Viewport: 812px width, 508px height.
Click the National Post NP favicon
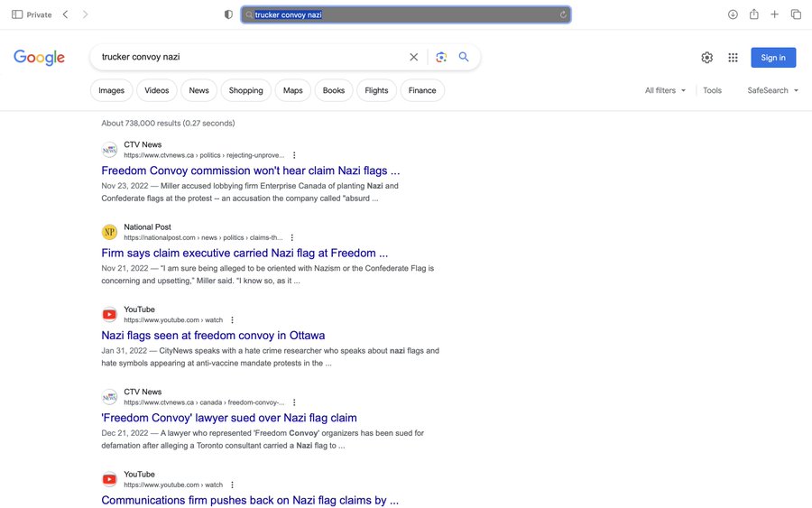point(109,232)
